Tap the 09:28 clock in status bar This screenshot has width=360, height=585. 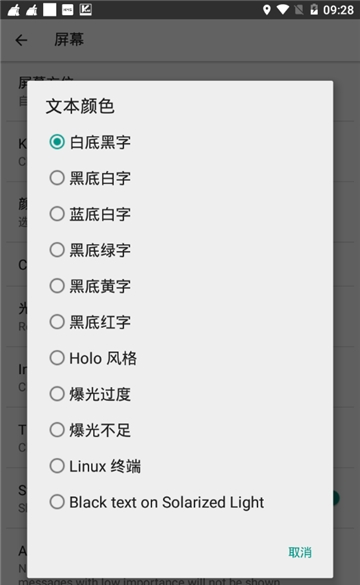(x=338, y=10)
